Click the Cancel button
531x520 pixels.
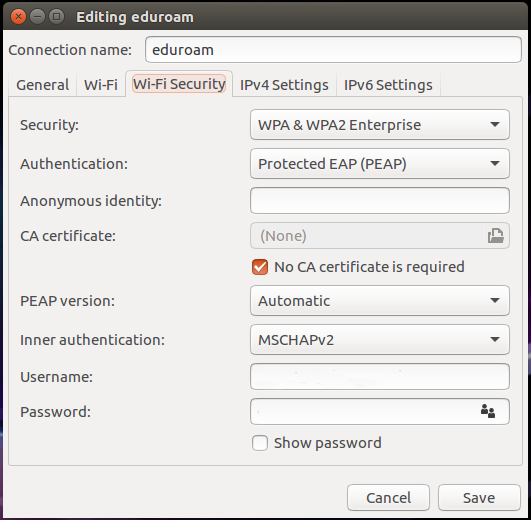click(388, 498)
